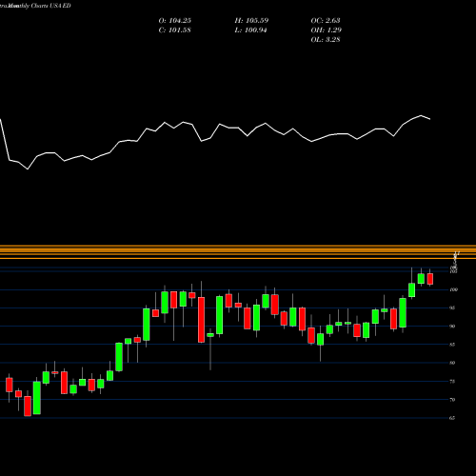Click the 65 price axis label
476x476 pixels.
click(x=452, y=418)
